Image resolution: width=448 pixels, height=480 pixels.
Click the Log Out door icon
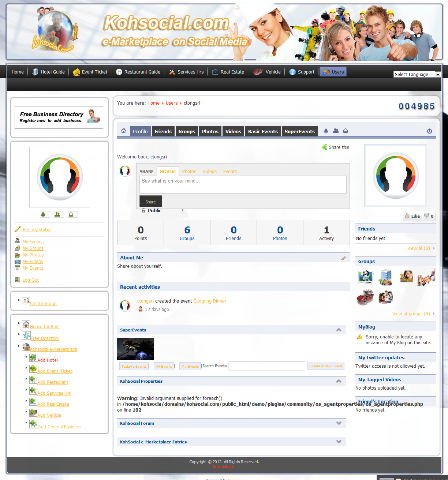18,280
